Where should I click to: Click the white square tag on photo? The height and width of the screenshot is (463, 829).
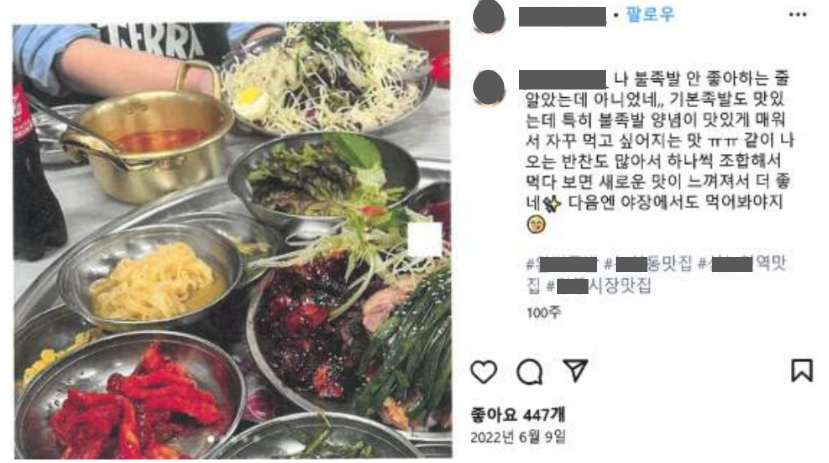coord(425,239)
